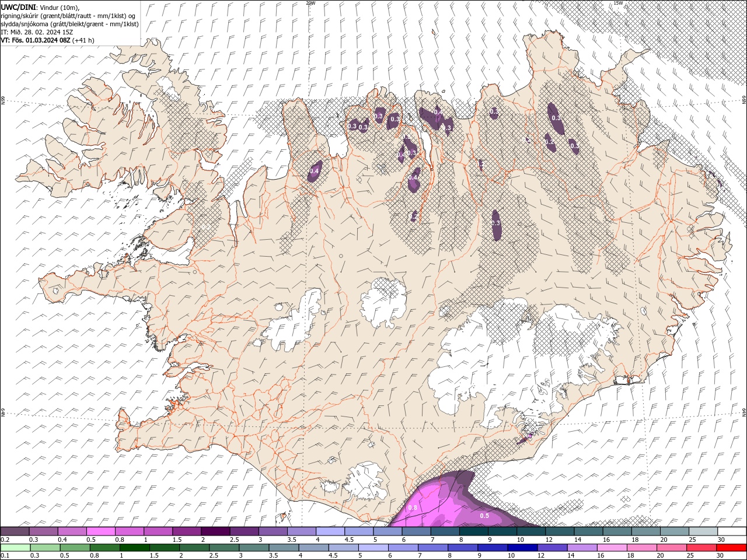The height and width of the screenshot is (560, 747).
Task: Pick the dark blue bottom-row swatch above 10
Action: pos(522,548)
